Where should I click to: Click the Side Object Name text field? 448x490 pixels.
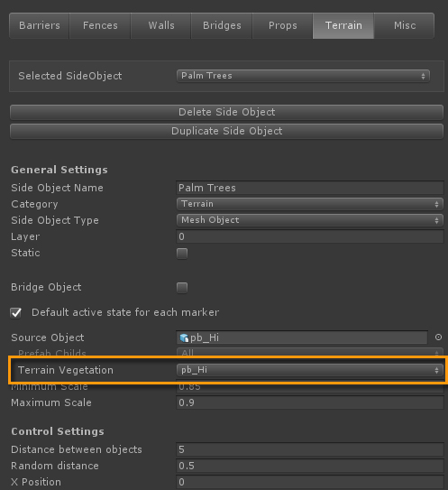310,188
